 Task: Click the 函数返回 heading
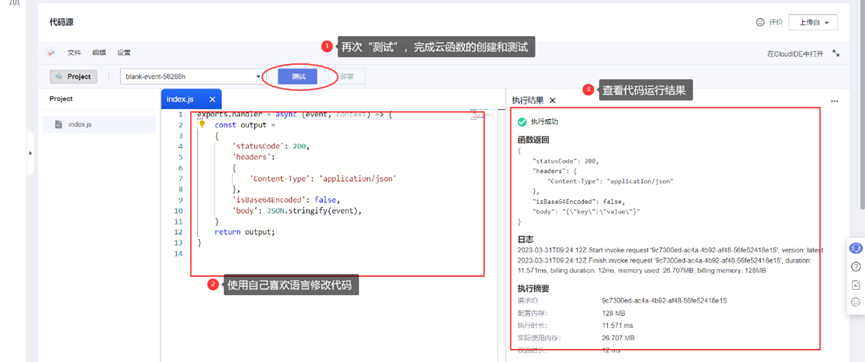533,140
